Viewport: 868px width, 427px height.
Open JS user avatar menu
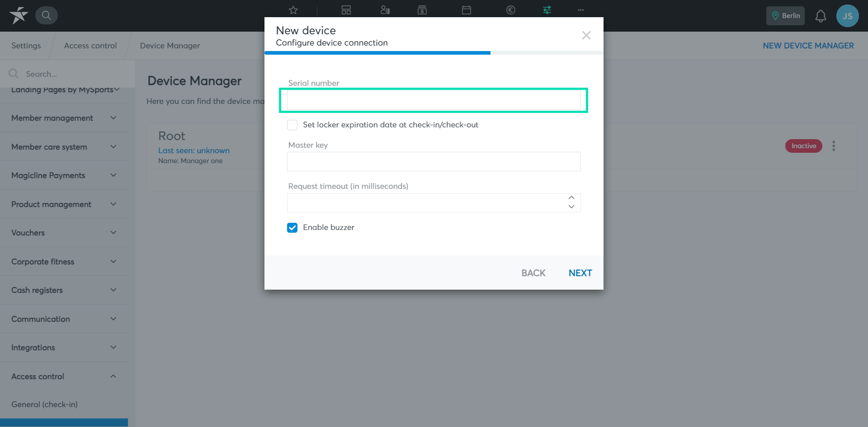pos(848,16)
